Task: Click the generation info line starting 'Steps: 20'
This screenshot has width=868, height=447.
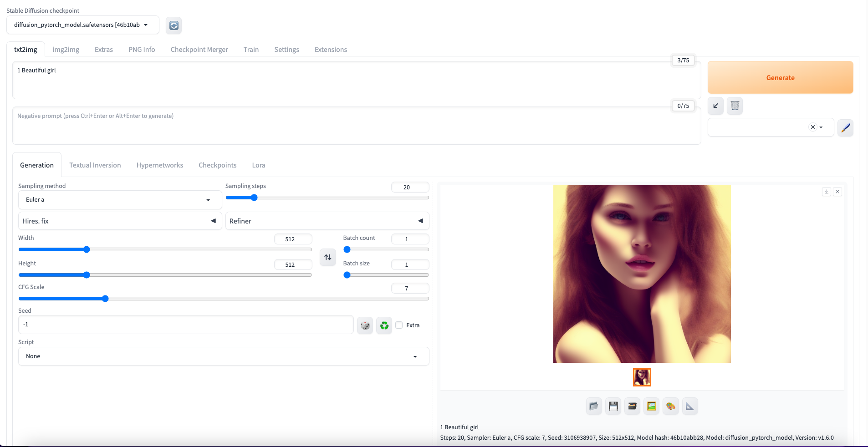Action: (x=637, y=437)
